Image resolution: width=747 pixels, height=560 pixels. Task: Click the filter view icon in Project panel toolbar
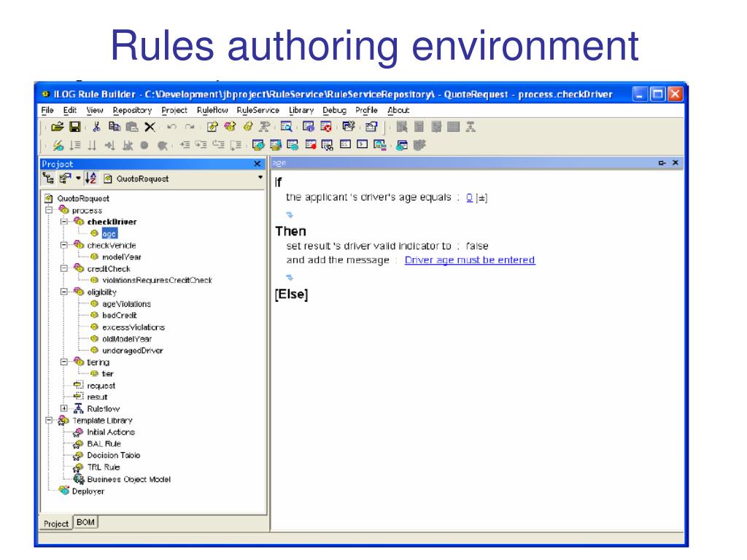(65, 179)
